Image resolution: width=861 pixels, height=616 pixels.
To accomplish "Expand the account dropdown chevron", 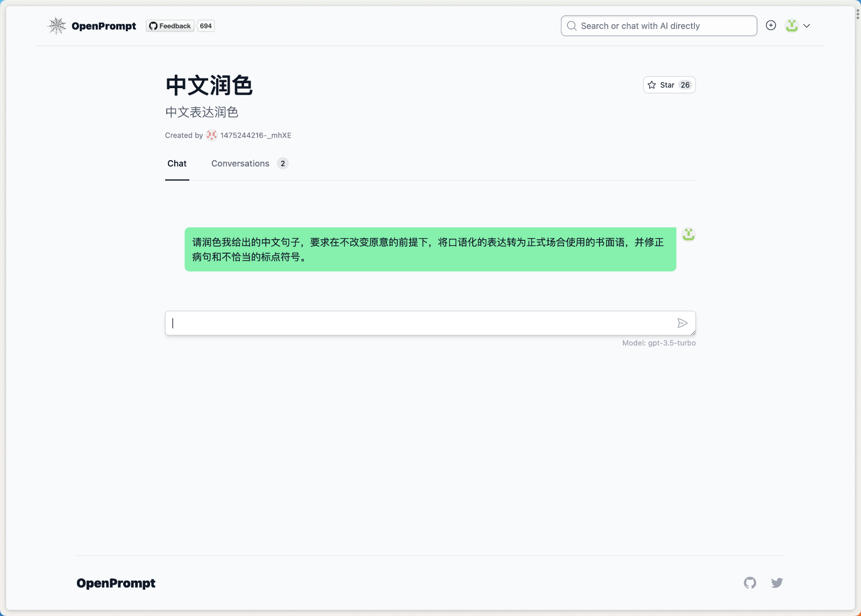I will (x=806, y=25).
